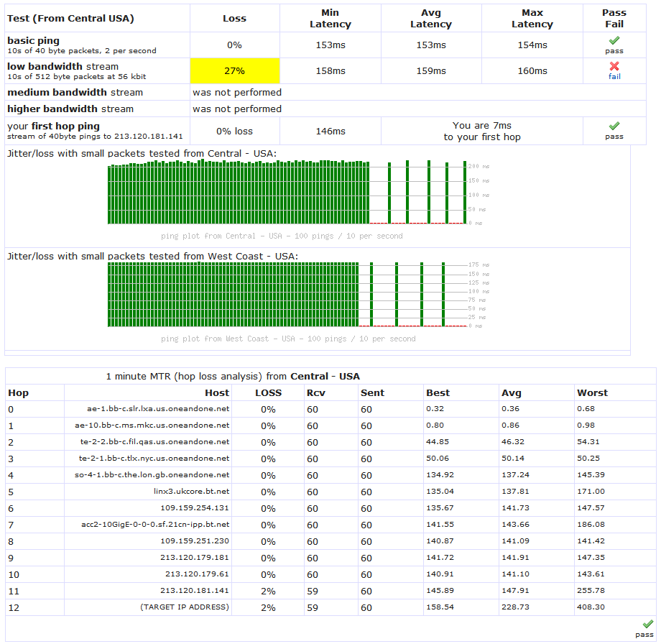Click the acc2-10GigE-0-0-0.sf.21cn-ipp.bt.net host
Image resolution: width=661 pixels, height=644 pixels.
click(155, 524)
